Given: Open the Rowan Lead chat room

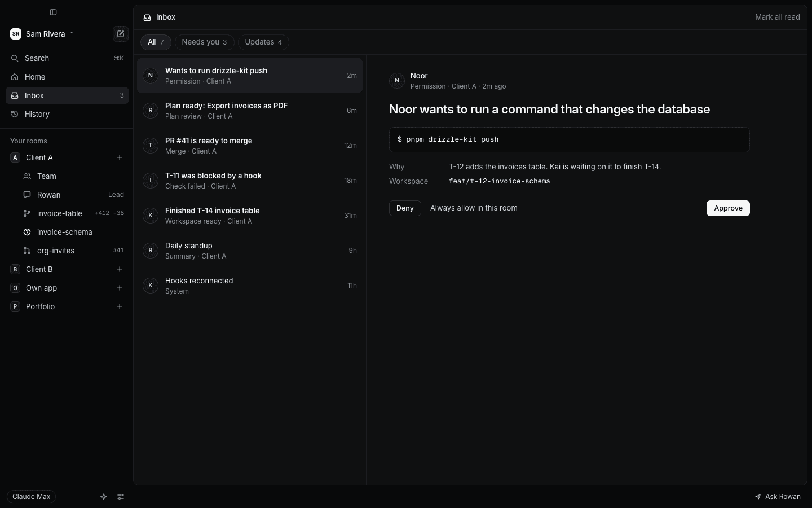Looking at the screenshot, I should coord(73,195).
